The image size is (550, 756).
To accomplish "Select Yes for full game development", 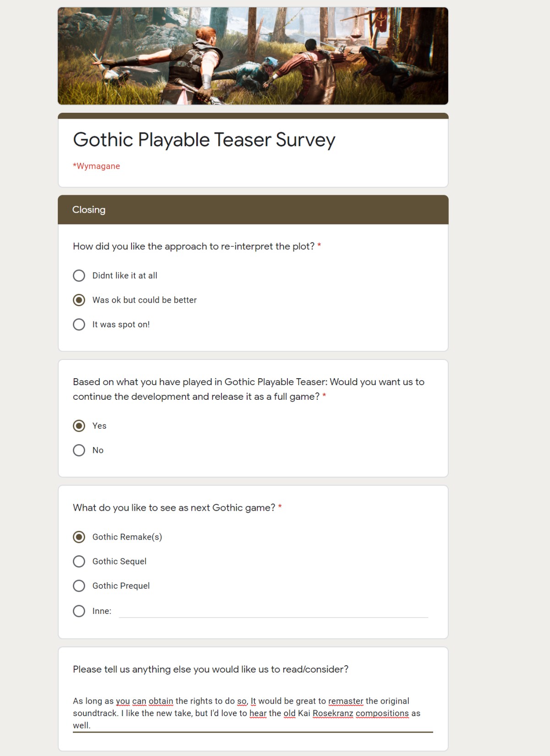I will (79, 426).
